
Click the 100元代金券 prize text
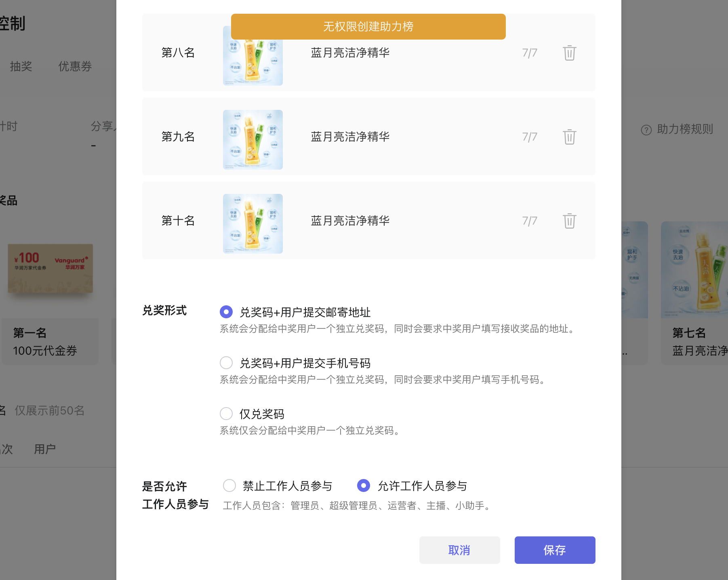pyautogui.click(x=45, y=351)
